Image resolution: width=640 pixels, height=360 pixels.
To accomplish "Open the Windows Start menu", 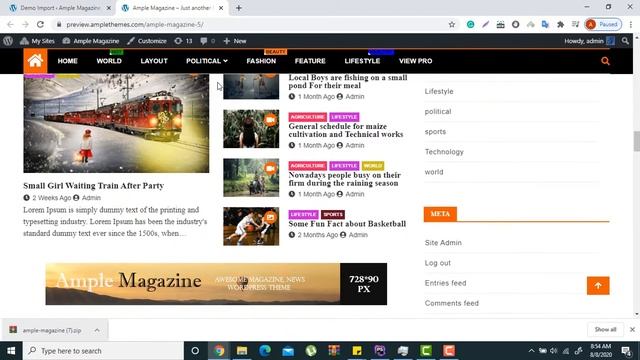I will [x=11, y=351].
